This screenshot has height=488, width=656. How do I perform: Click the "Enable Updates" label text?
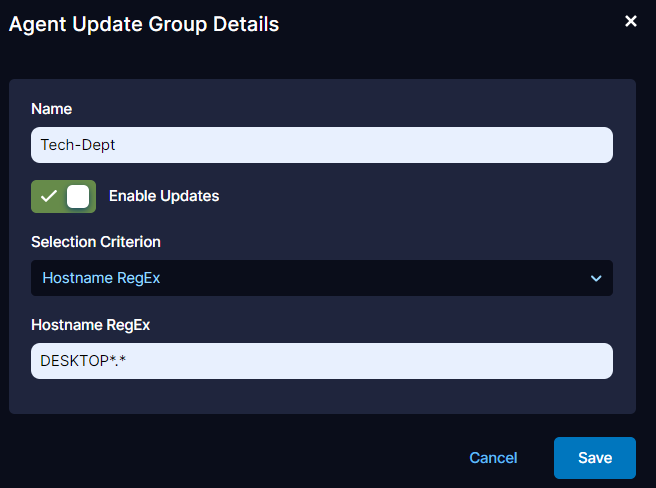[x=164, y=196]
